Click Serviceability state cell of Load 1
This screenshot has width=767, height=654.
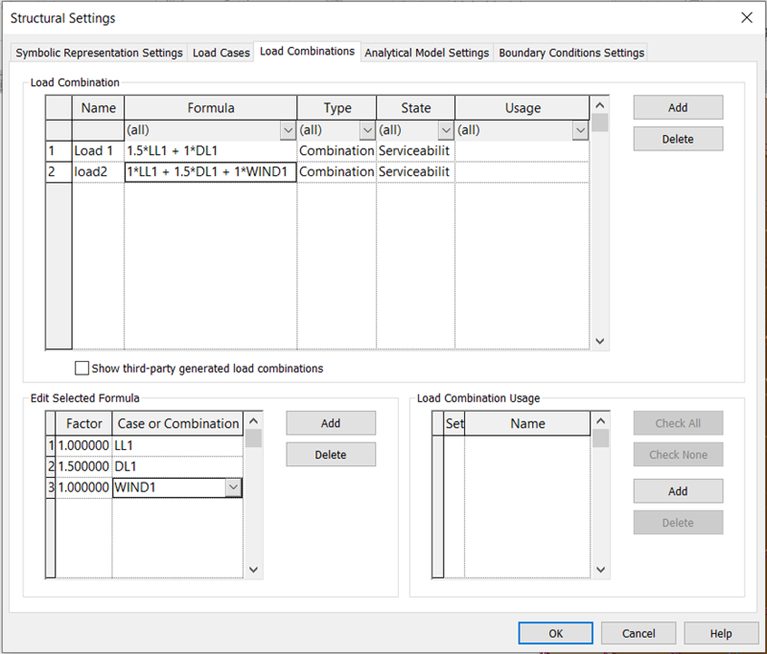click(415, 151)
